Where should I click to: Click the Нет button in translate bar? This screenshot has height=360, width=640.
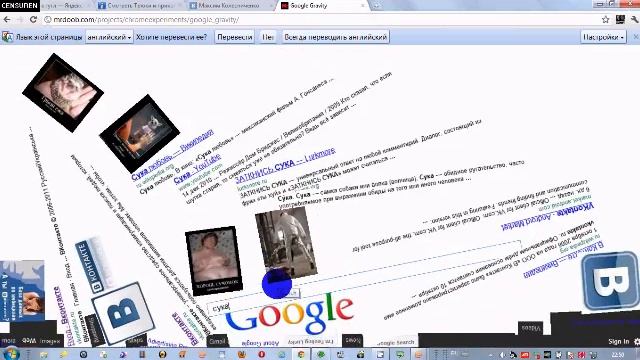click(x=268, y=37)
